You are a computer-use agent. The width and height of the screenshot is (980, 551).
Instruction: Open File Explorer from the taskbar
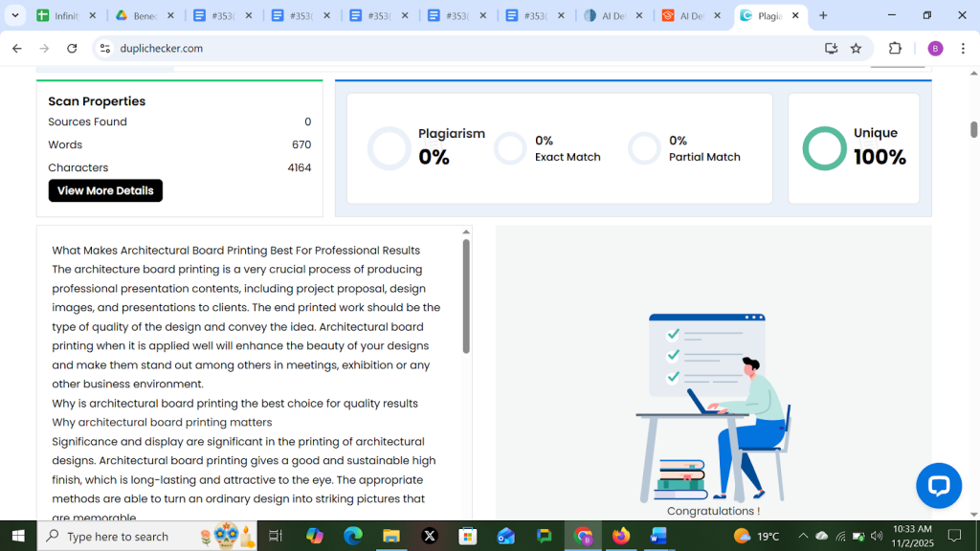[x=390, y=536]
